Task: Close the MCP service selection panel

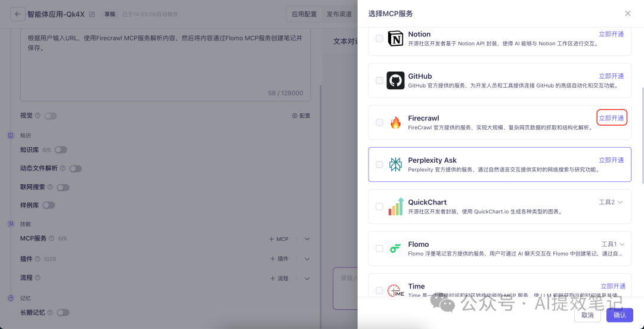Action: click(x=627, y=14)
